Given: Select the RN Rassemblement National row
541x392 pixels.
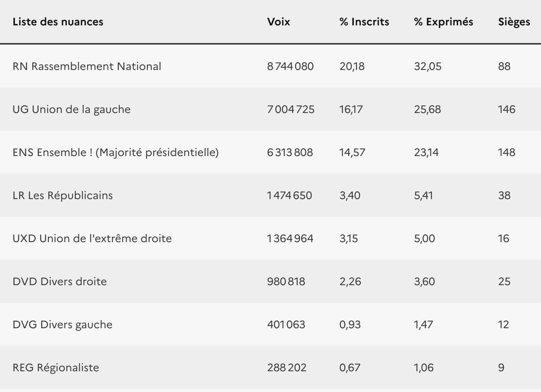Looking at the screenshot, I should [x=87, y=66].
